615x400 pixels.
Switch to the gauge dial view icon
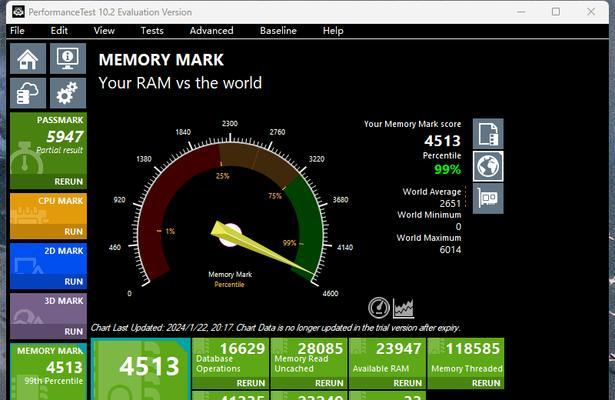tap(379, 307)
